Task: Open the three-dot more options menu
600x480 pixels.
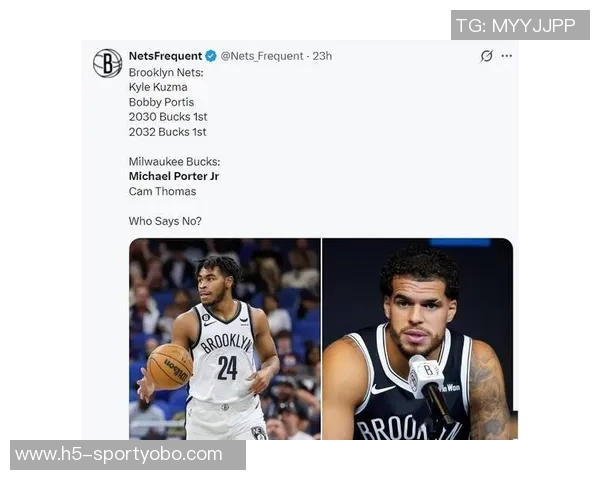Action: tap(507, 56)
